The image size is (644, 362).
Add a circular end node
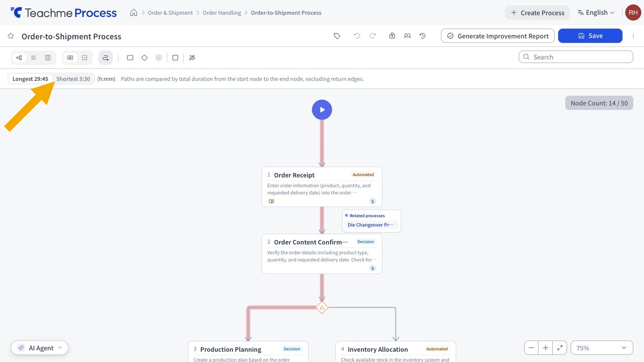(x=159, y=58)
